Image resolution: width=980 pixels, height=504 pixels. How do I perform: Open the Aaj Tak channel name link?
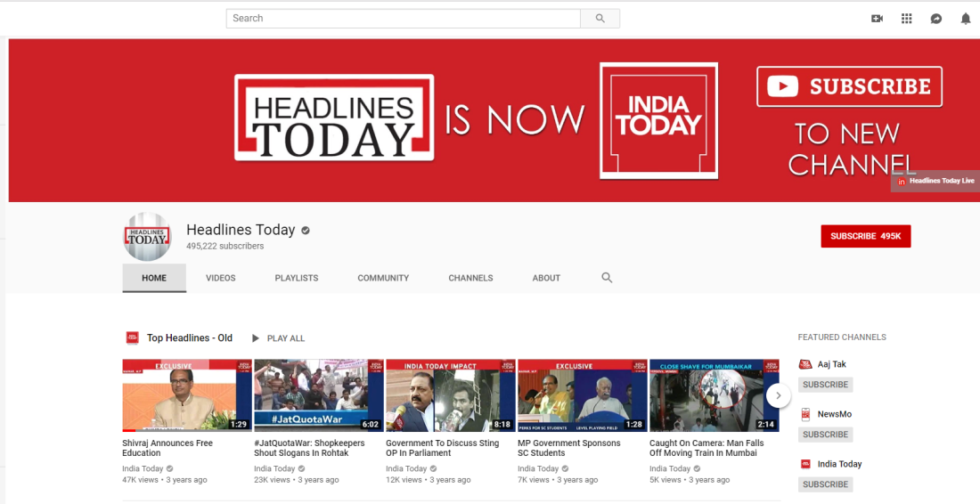click(x=832, y=364)
